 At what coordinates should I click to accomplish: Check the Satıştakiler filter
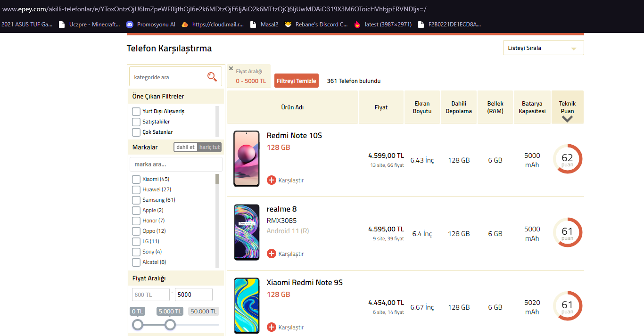pyautogui.click(x=136, y=122)
